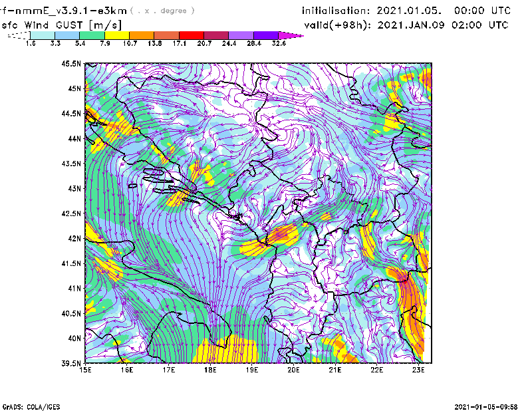The height and width of the screenshot is (411, 532).
Task: Click the 42.5N latitude label
Action: pos(71,213)
